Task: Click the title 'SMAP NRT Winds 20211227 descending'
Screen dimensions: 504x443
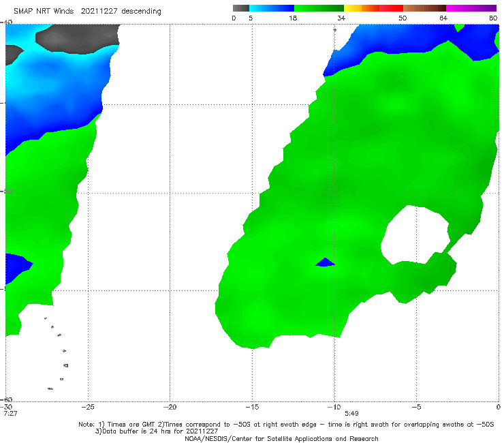Action: click(87, 12)
